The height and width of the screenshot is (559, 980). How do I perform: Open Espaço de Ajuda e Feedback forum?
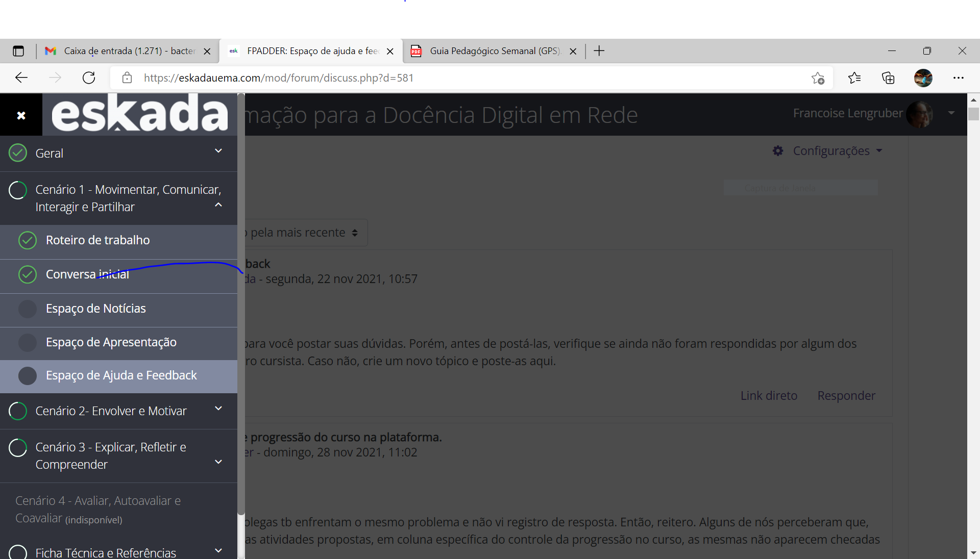tap(121, 375)
